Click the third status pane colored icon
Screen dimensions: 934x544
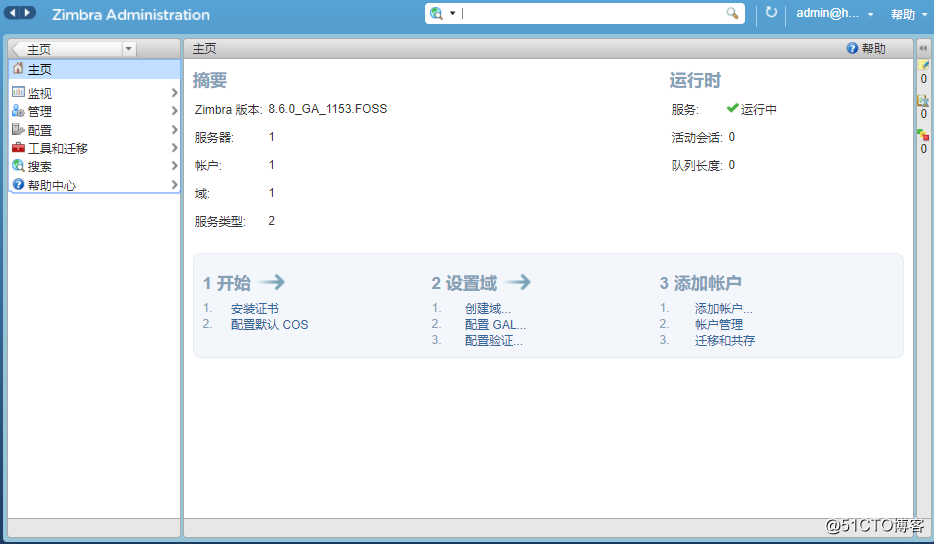coord(923,135)
